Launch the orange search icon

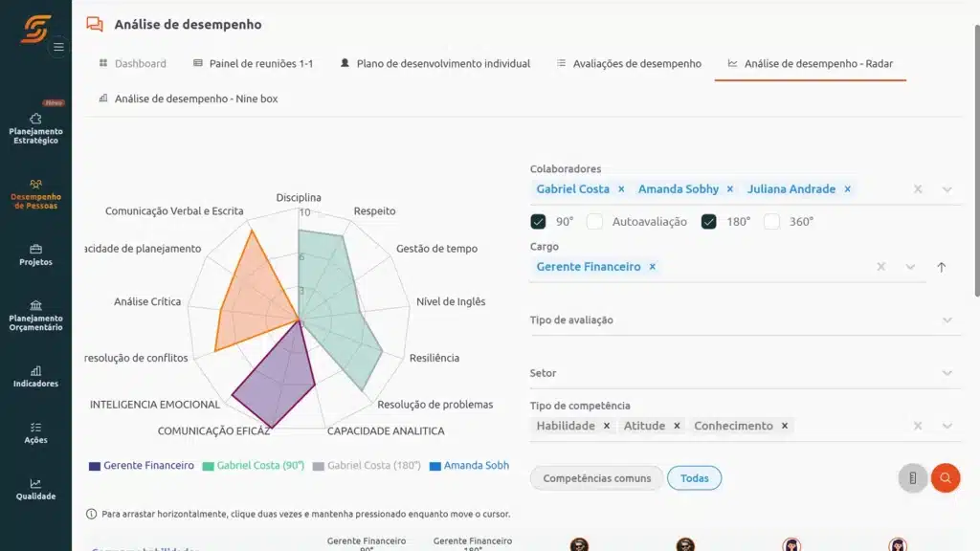[946, 477]
